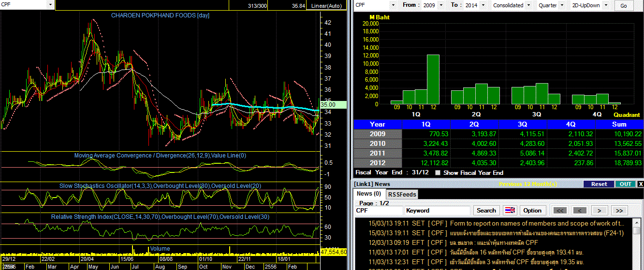Image resolution: width=644 pixels, height=270 pixels.
Task: Select the 2010 year row header
Action: click(x=378, y=143)
